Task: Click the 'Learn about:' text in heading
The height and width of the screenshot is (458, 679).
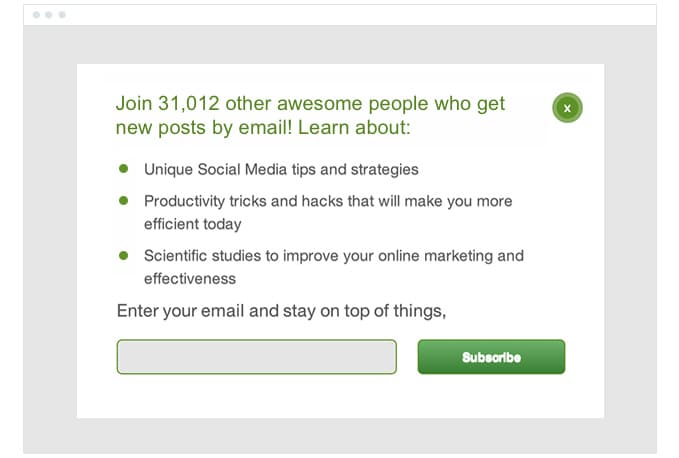Action: (x=354, y=129)
